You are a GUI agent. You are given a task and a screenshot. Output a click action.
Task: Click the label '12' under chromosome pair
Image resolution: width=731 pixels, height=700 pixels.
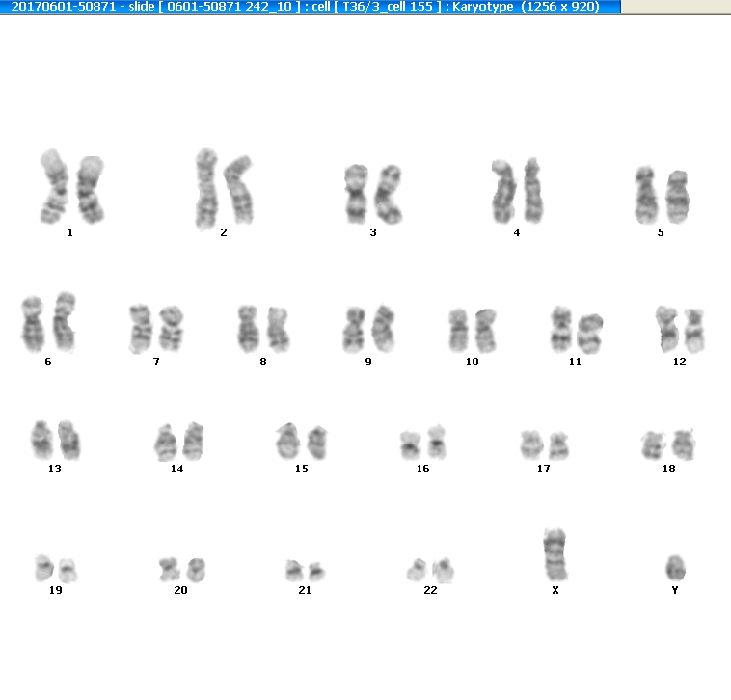(680, 362)
